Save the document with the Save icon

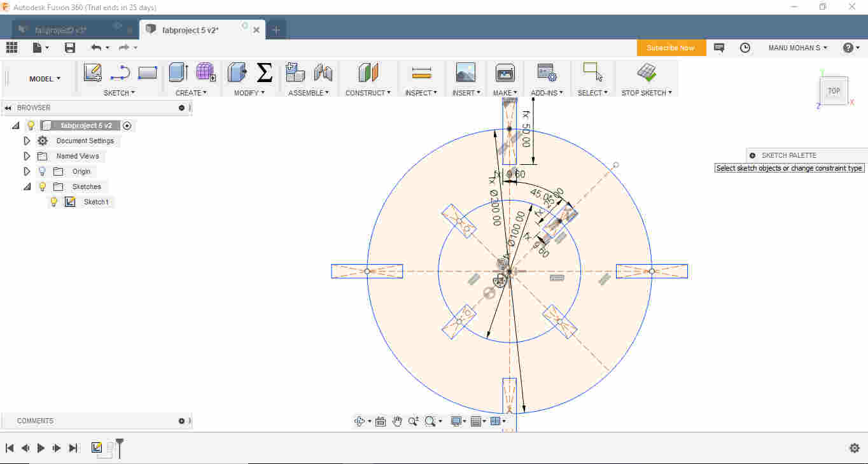pos(70,47)
